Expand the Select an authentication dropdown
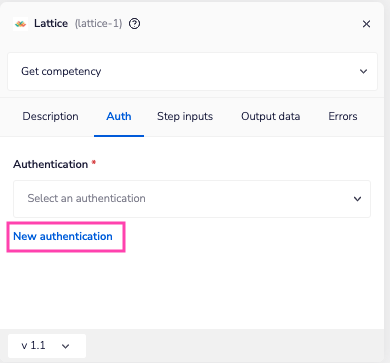The image size is (390, 363). (x=192, y=199)
